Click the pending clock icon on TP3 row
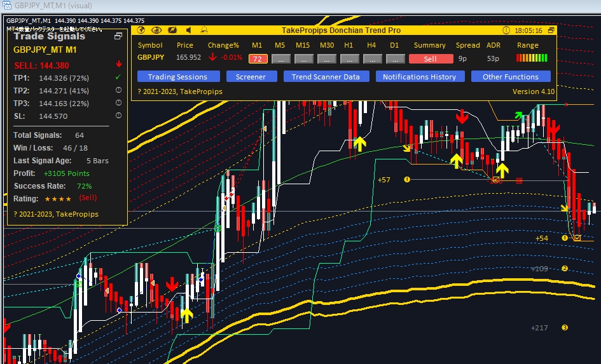This screenshot has height=364, width=601. [x=118, y=102]
